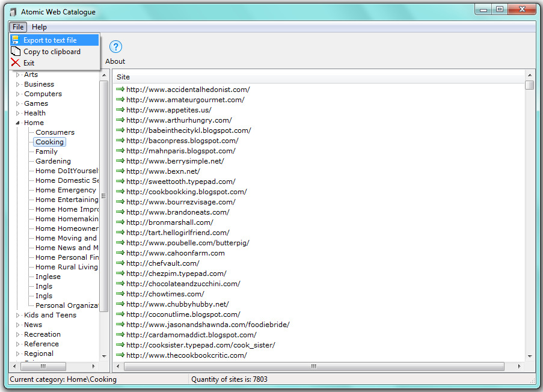
Task: Click green arrow beside appetites.us
Action: click(120, 110)
